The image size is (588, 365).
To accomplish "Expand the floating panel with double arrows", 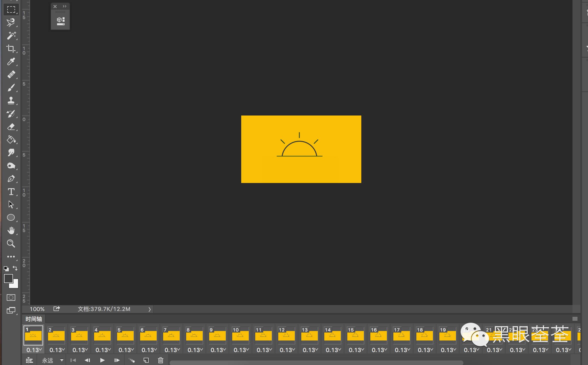I will tap(65, 6).
